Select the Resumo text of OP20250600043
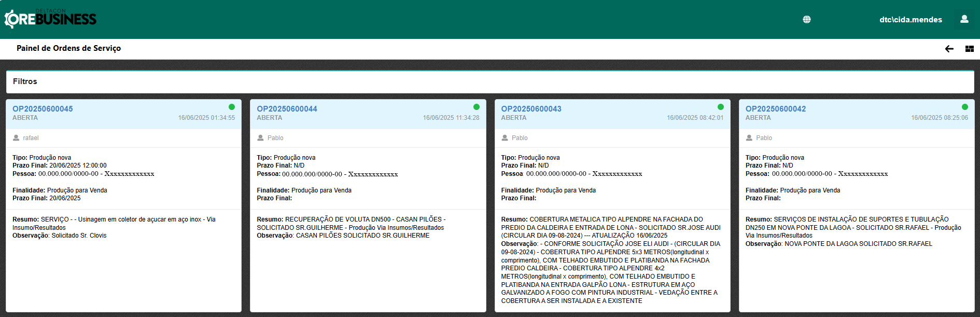The height and width of the screenshot is (317, 980). click(x=610, y=227)
